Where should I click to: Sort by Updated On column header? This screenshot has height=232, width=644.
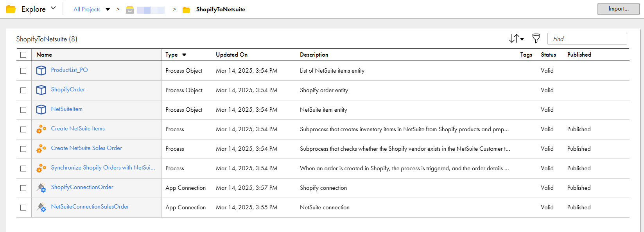click(231, 55)
